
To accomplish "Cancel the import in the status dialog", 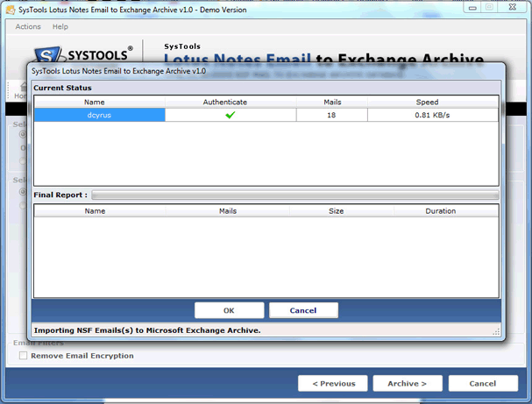I will pos(303,310).
